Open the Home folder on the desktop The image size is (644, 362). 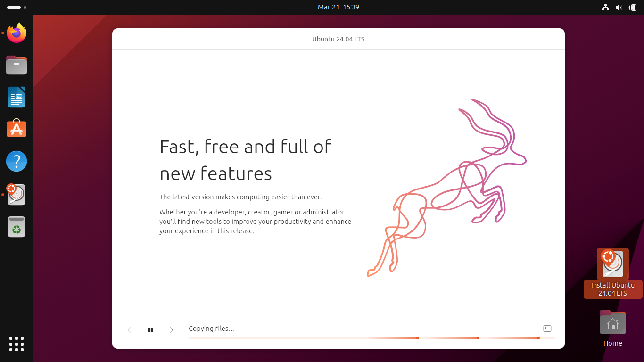point(612,322)
